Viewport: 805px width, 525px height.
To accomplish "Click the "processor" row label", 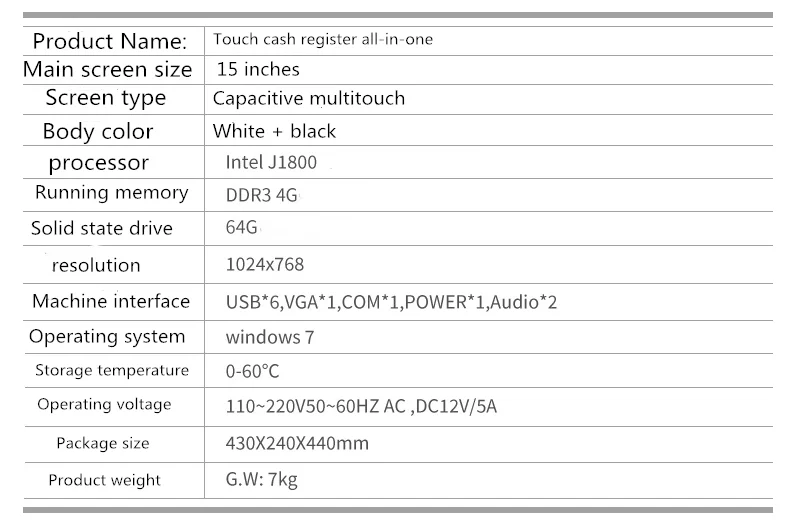I will (98, 163).
